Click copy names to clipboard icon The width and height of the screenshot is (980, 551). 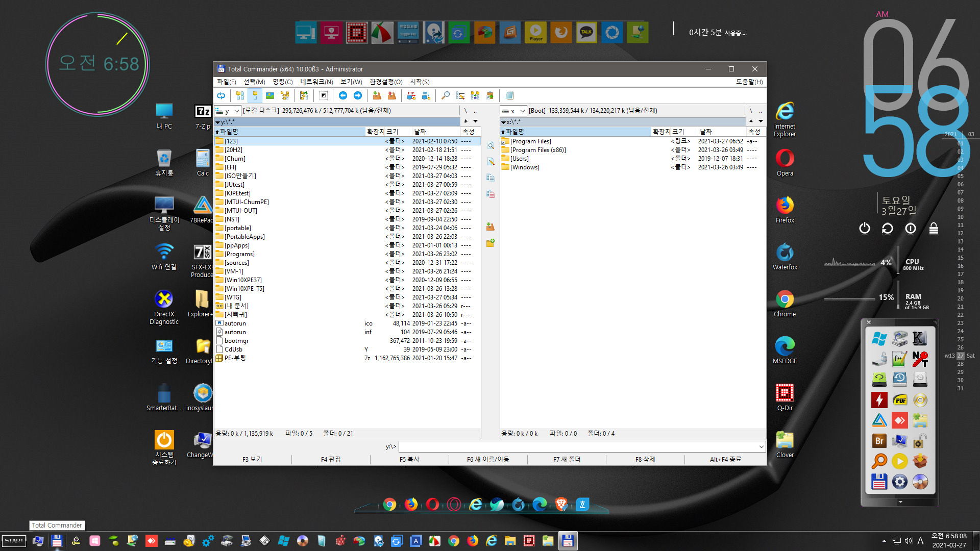[x=490, y=95]
